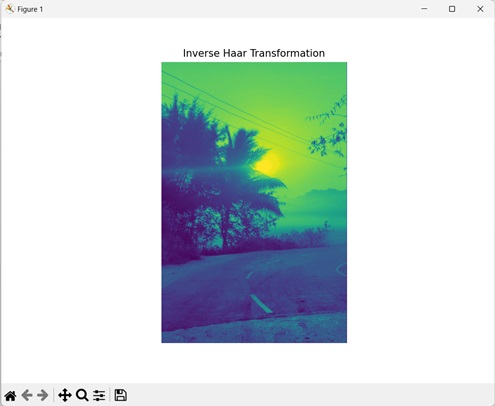This screenshot has height=406, width=495.
Task: Select the Zoom to rectangle tool
Action: click(x=82, y=395)
